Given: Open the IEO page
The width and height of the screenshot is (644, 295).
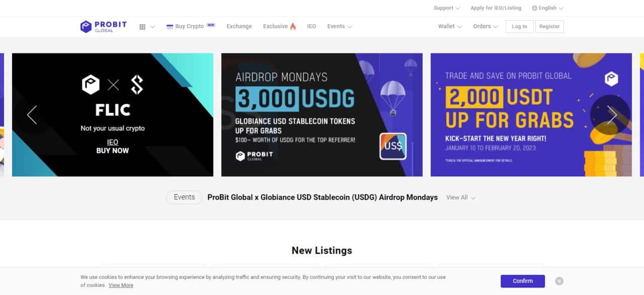Looking at the screenshot, I should pyautogui.click(x=311, y=27).
